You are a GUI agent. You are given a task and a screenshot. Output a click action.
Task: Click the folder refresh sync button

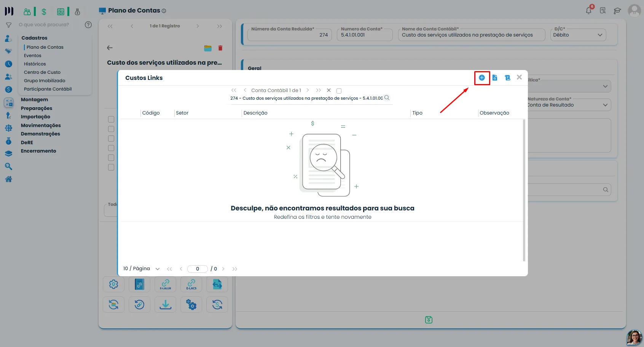coord(113,305)
